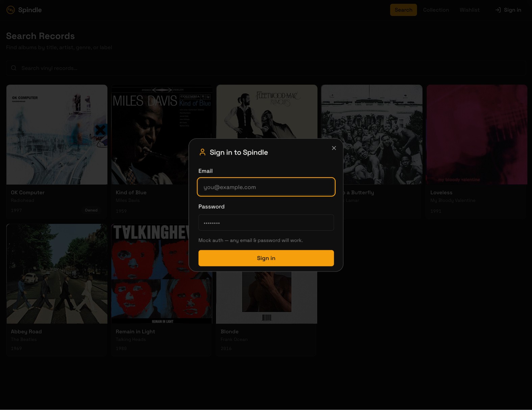Open the Search tab in navbar

pos(403,10)
